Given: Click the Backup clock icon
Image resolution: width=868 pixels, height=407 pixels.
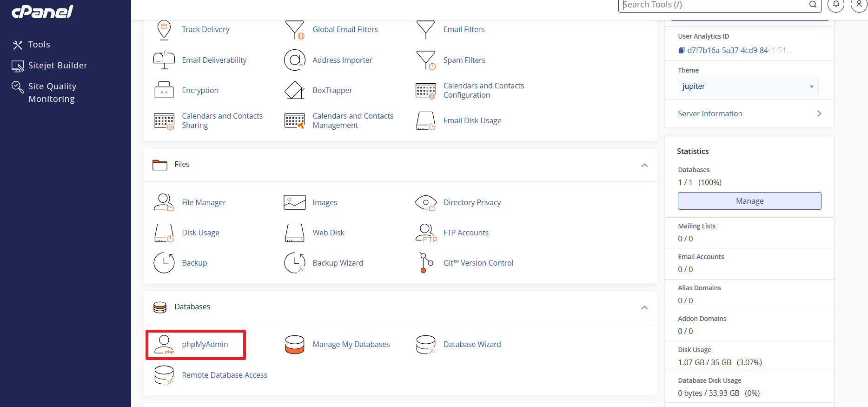Looking at the screenshot, I should (164, 263).
